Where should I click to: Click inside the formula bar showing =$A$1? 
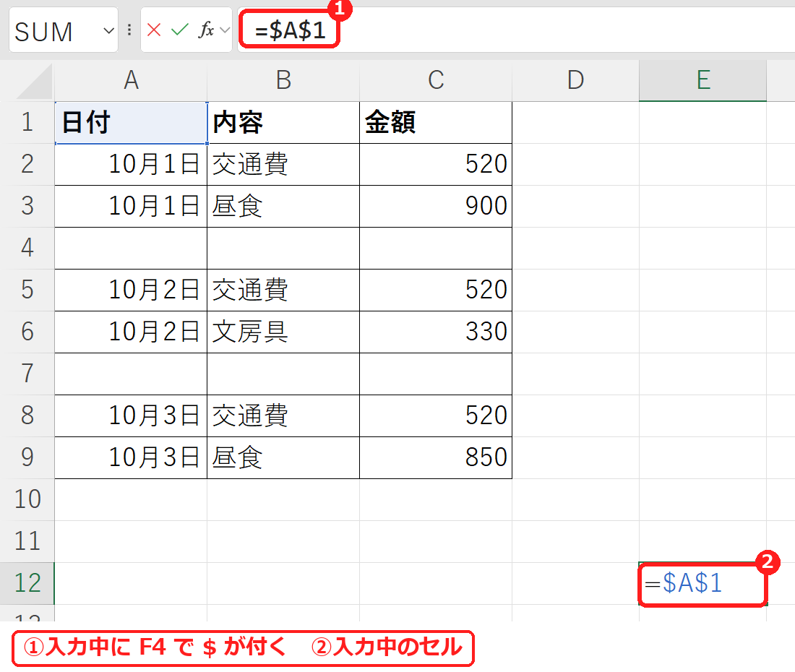[x=516, y=30]
